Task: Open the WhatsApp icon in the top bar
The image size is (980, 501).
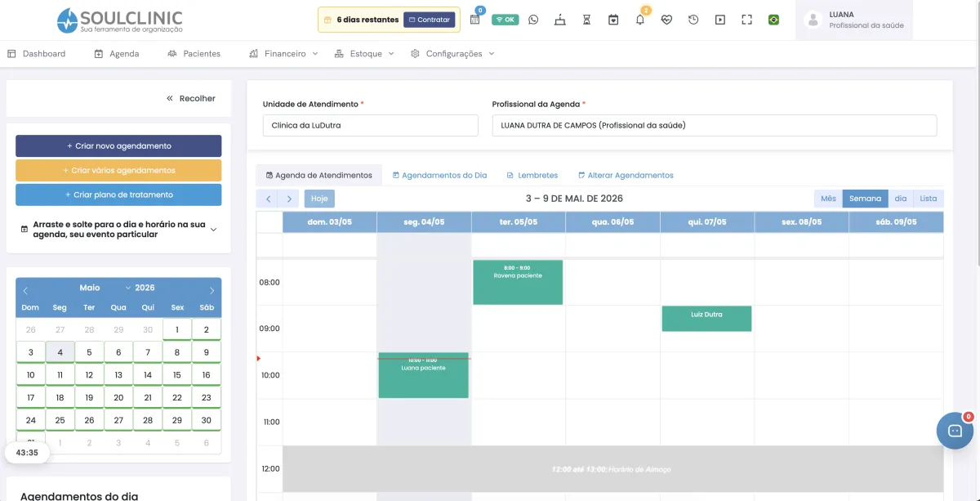Action: click(x=533, y=20)
